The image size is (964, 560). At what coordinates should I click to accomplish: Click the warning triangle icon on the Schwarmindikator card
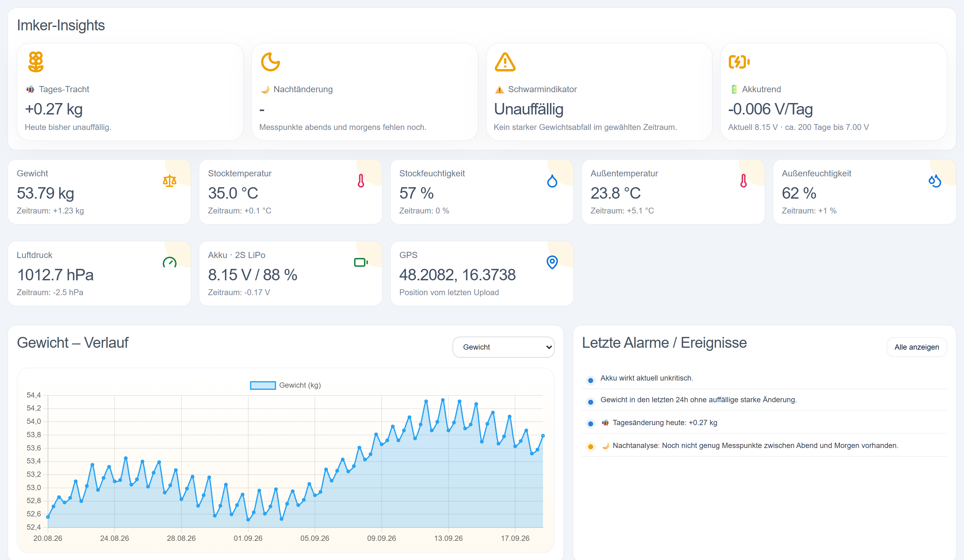click(505, 62)
